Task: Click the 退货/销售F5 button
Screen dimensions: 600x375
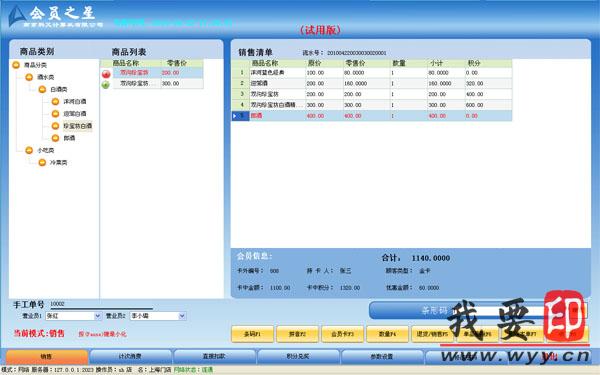Action: point(432,334)
